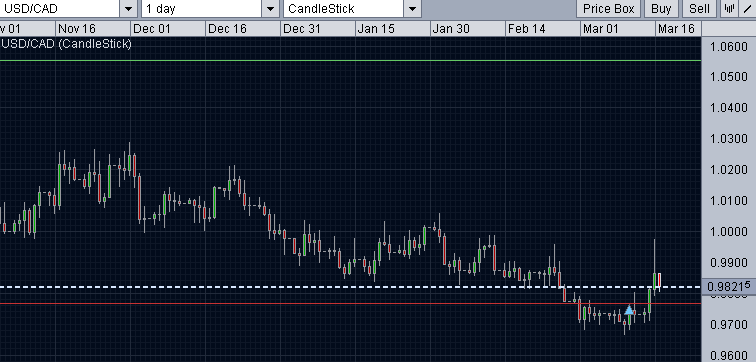Select the green horizontal level line

(351, 60)
